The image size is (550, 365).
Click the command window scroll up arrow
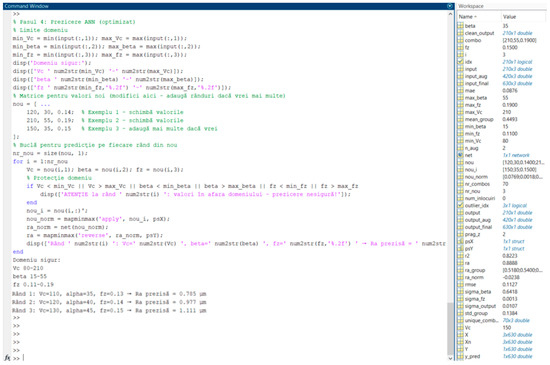(450, 14)
